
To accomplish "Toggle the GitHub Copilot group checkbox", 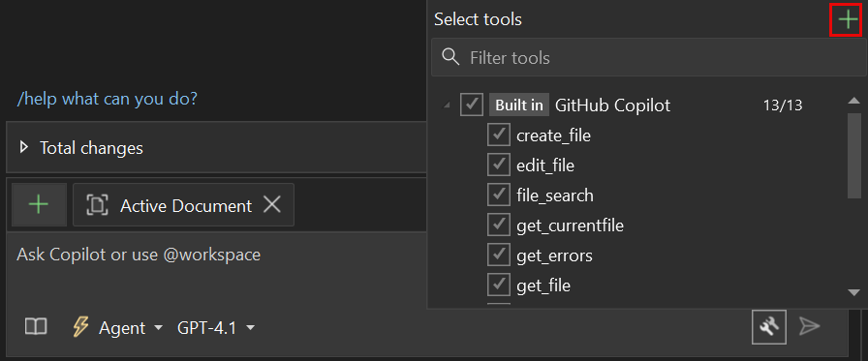I will pyautogui.click(x=472, y=105).
